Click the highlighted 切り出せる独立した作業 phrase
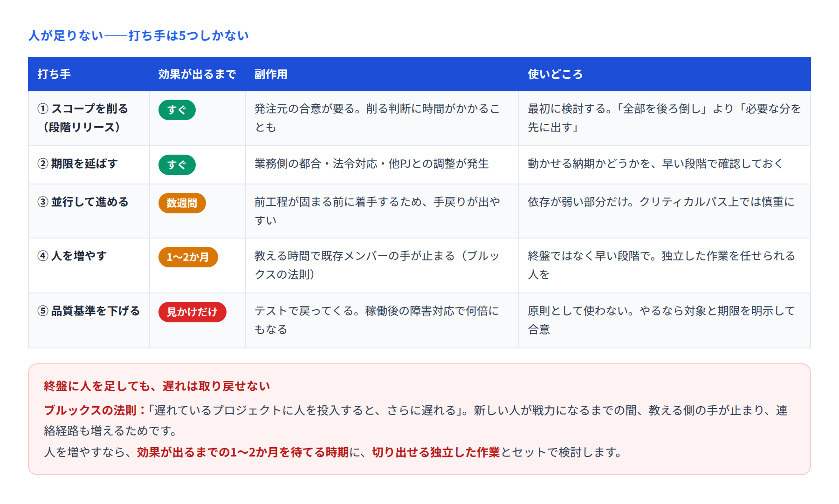Viewport: 839px width, 504px height. tap(436, 452)
